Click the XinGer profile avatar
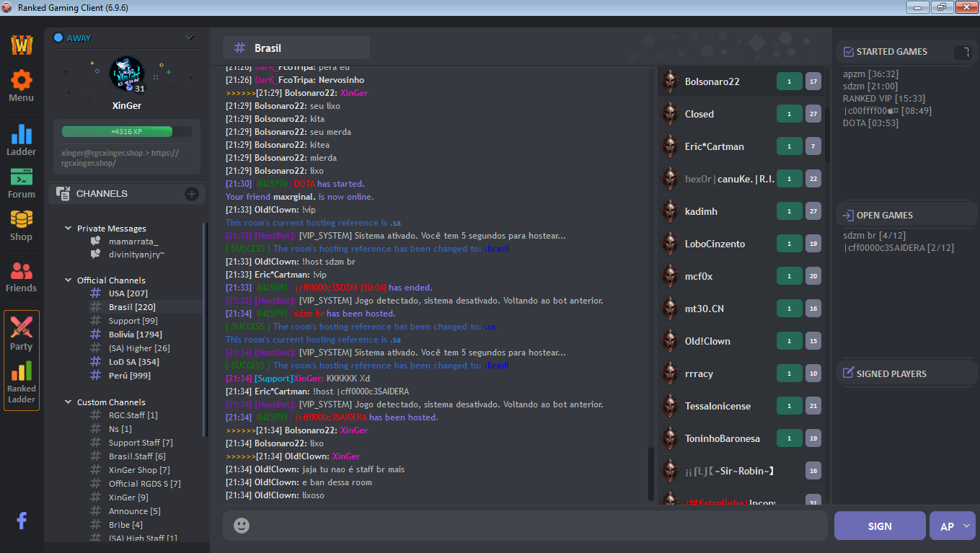980x553 pixels. click(x=127, y=74)
